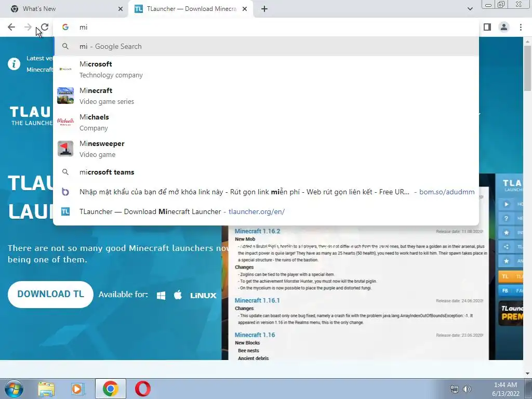Click the page vertical scrollbar thumb
Image resolution: width=532 pixels, height=399 pixels.
coord(527,68)
